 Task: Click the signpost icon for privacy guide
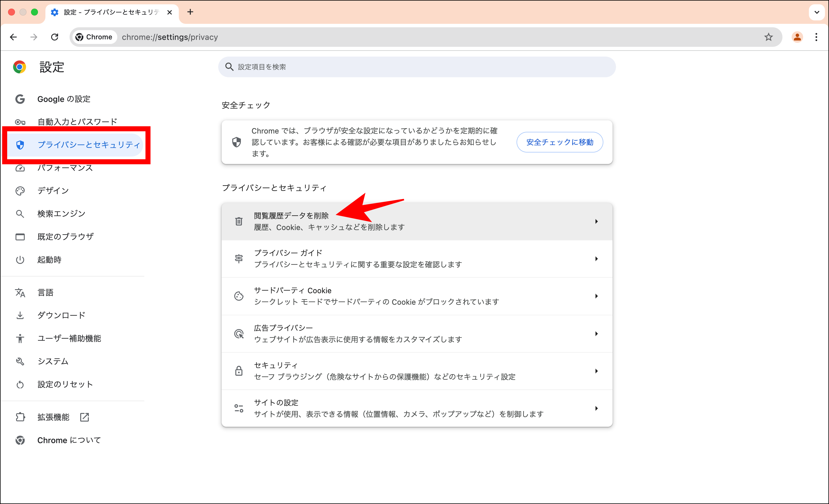coord(239,258)
